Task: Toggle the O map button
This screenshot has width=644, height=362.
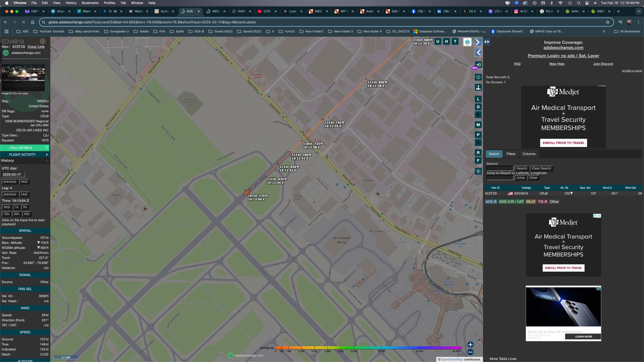Action: pos(478,107)
